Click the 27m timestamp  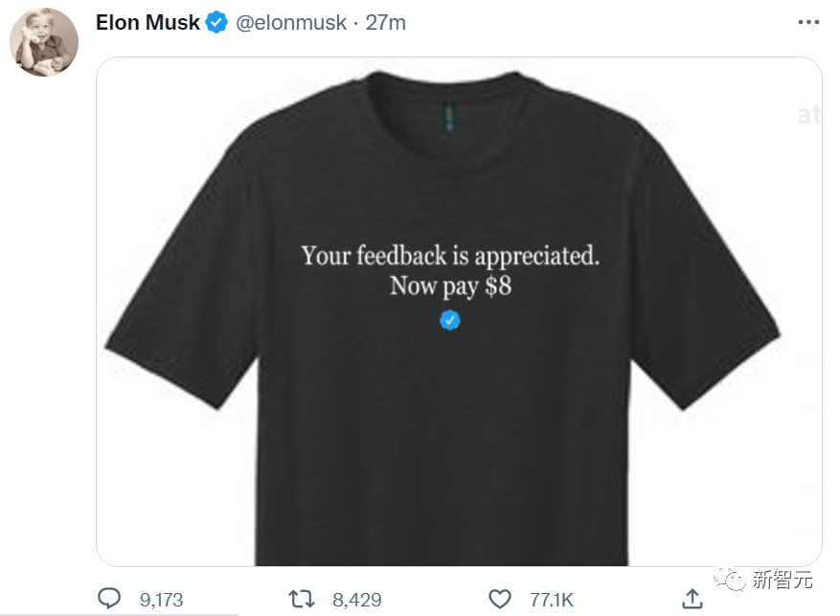(x=386, y=23)
